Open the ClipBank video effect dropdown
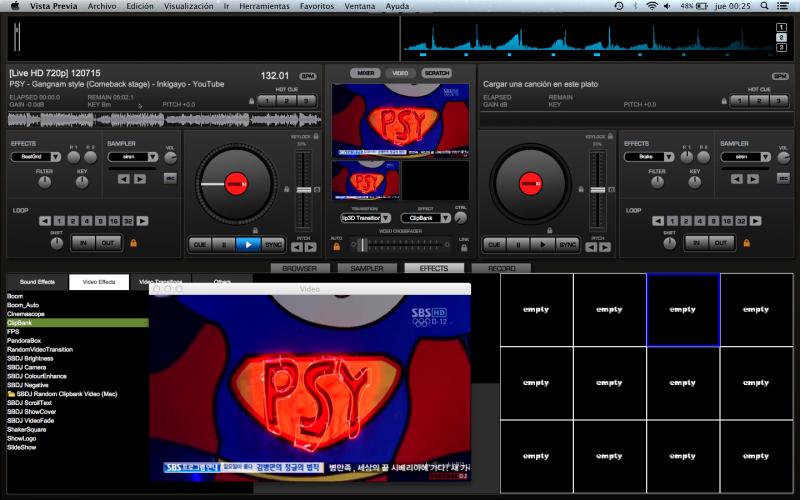The height and width of the screenshot is (500, 800). coord(426,218)
